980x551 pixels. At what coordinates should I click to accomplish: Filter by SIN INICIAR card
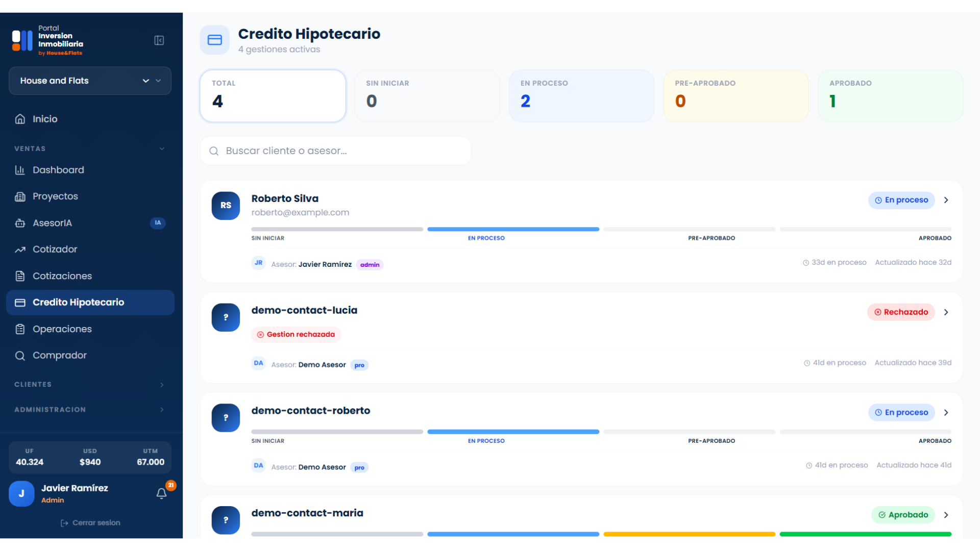(x=427, y=96)
